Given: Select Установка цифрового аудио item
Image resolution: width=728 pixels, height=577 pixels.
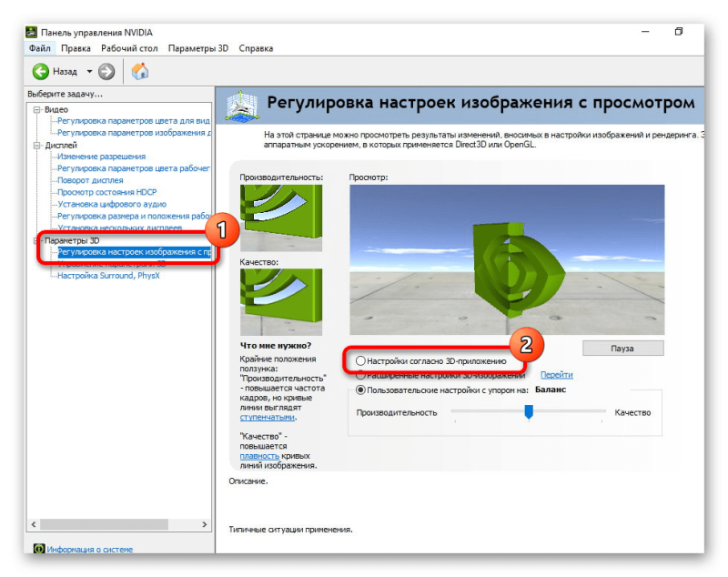Looking at the screenshot, I should coord(111,204).
